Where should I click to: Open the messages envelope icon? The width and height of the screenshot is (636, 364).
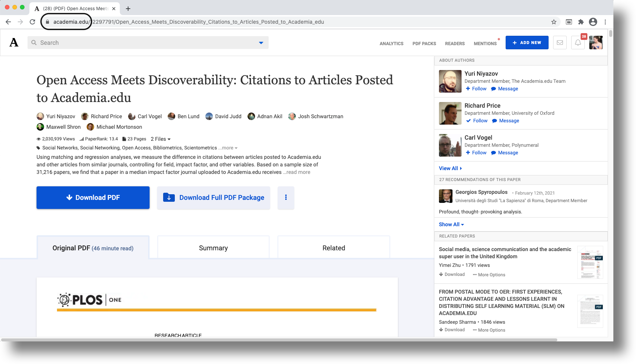[x=560, y=43]
